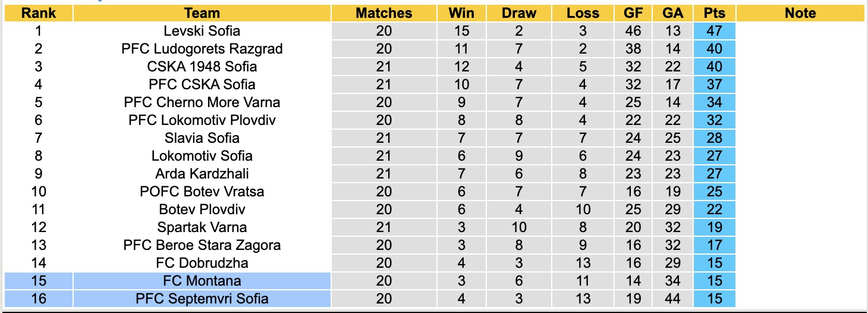The height and width of the screenshot is (313, 868).
Task: Click on CSKA 1948 Sofia
Action: point(202,67)
